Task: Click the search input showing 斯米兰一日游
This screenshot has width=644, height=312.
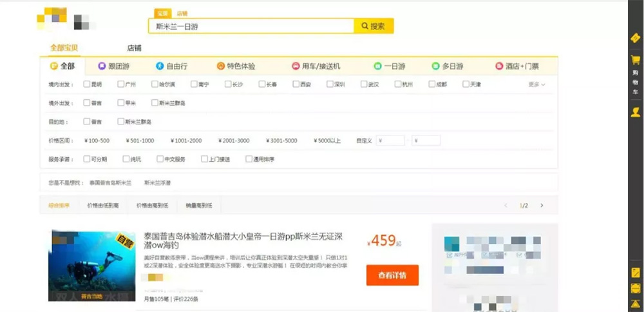Action: pos(251,26)
